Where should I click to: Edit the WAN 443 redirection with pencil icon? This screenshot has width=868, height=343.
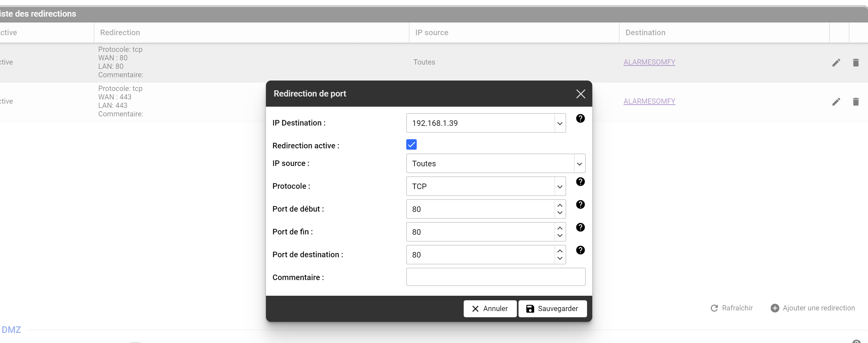(x=836, y=102)
